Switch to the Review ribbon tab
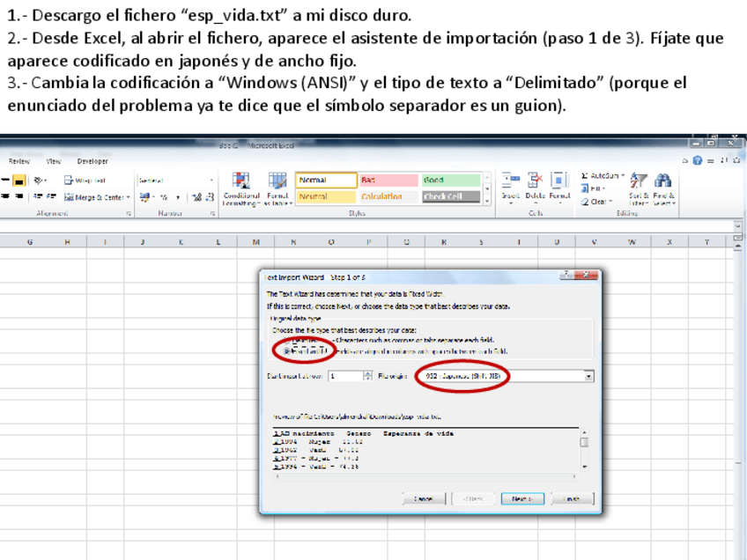This screenshot has width=747, height=560. pos(19,161)
